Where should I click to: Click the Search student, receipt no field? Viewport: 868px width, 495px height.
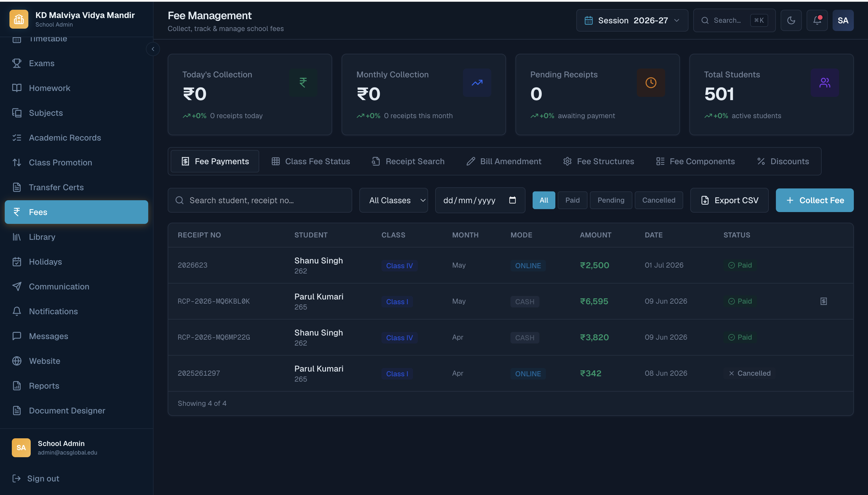[x=260, y=200]
